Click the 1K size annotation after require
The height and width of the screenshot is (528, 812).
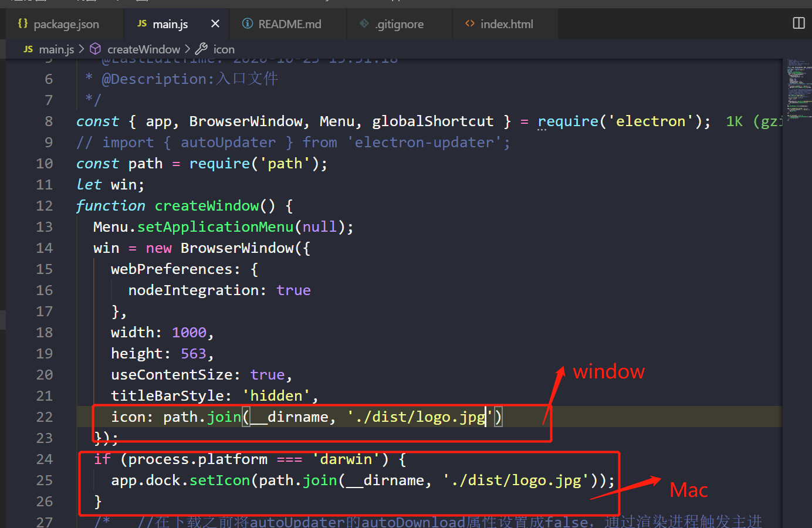click(734, 121)
